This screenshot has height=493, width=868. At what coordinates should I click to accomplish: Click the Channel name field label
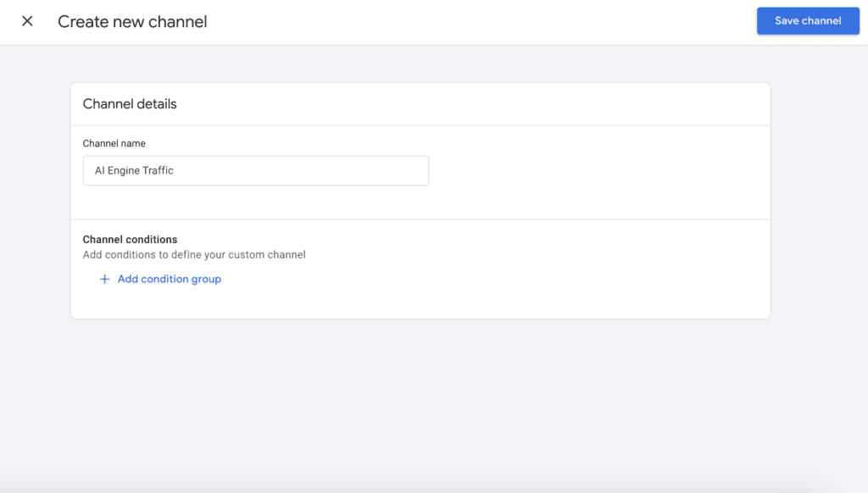coord(113,143)
